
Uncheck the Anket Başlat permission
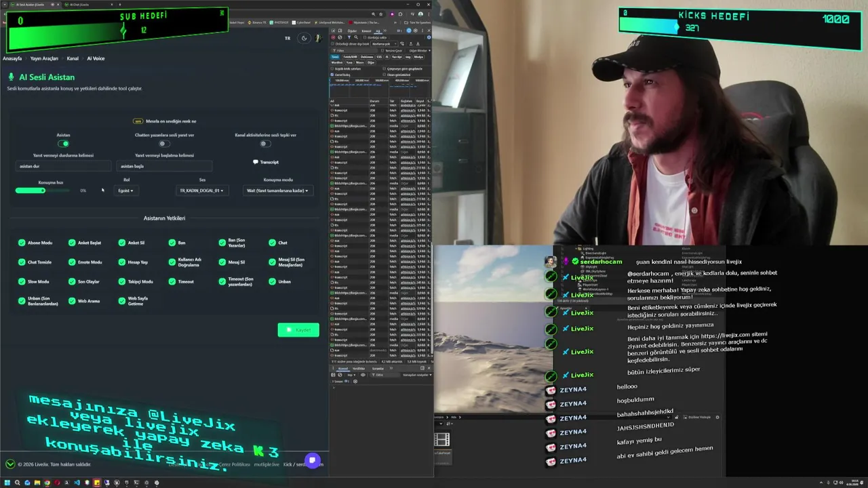pyautogui.click(x=72, y=243)
